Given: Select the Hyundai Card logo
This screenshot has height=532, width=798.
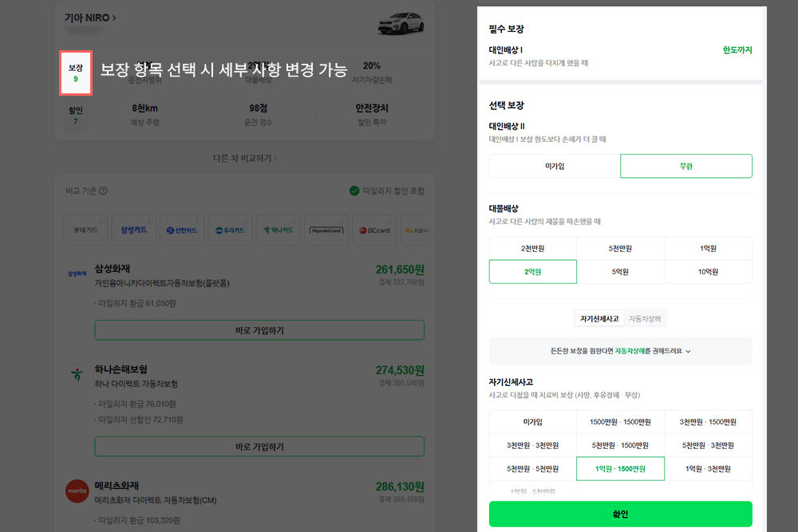Looking at the screenshot, I should 327,230.
